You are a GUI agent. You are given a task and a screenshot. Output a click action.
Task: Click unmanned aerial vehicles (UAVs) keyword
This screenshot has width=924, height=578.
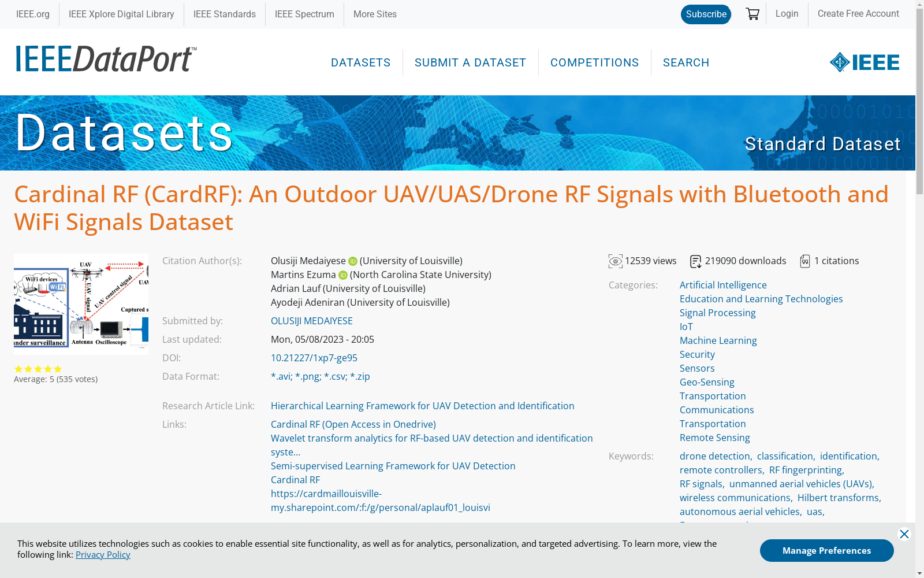click(801, 484)
